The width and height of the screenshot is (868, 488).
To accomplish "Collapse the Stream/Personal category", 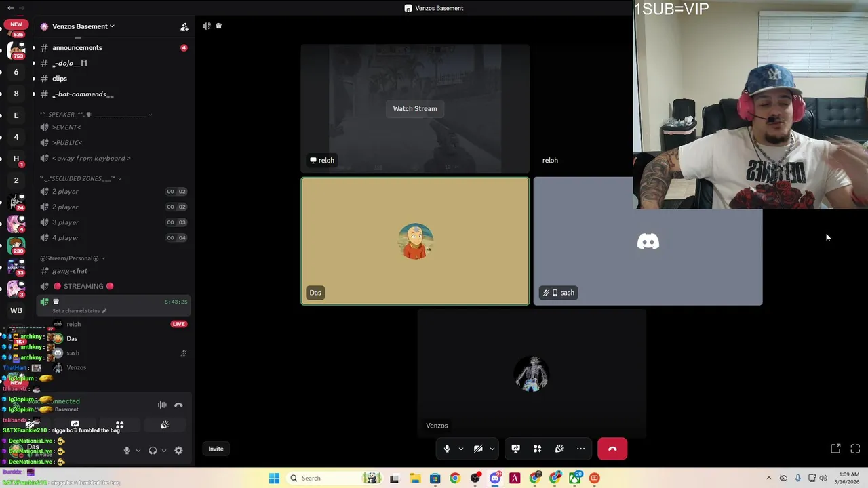I will (73, 258).
